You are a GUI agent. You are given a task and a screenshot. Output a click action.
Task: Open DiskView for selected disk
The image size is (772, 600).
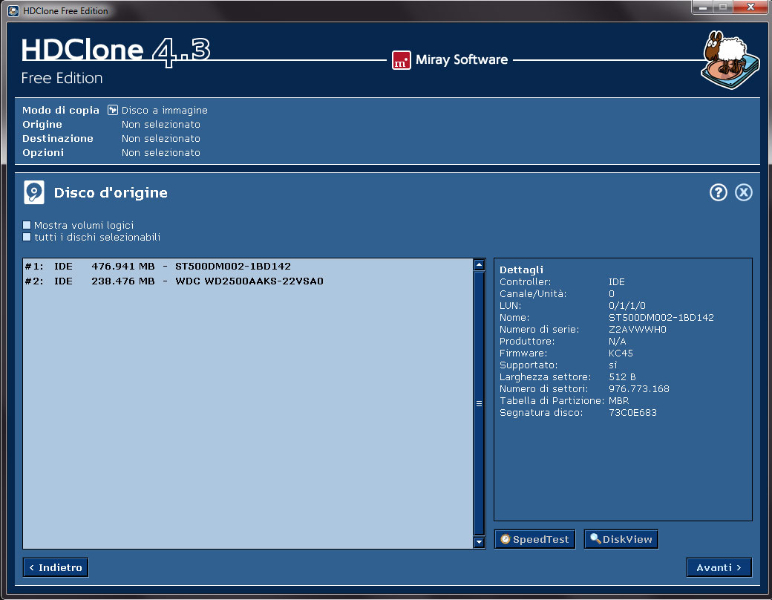pos(620,539)
